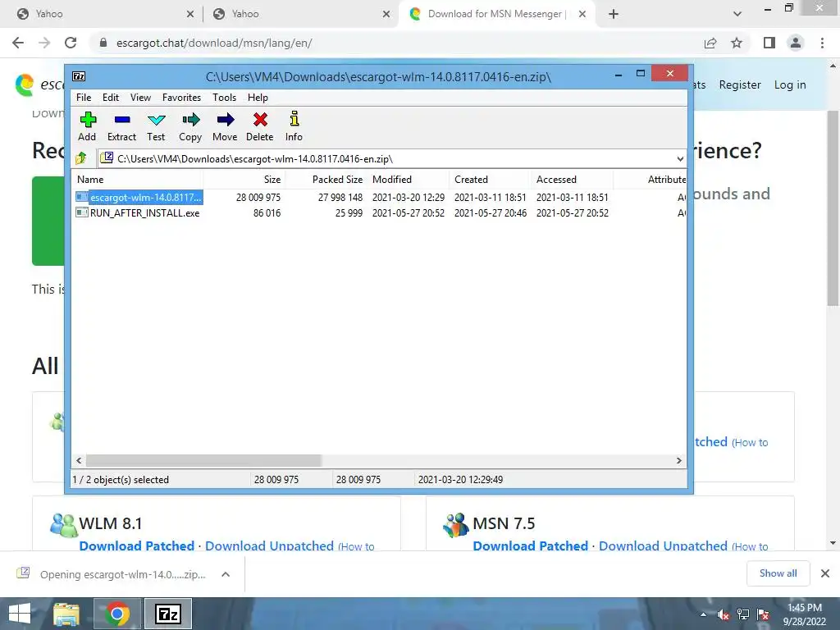This screenshot has width=840, height=630.
Task: Sort by Name column header
Action: tap(138, 180)
